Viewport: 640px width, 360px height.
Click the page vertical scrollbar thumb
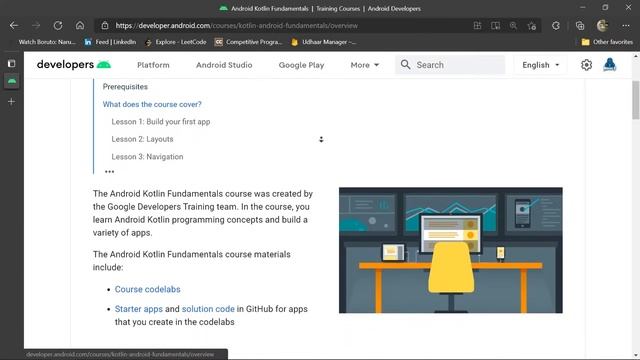coord(636,100)
